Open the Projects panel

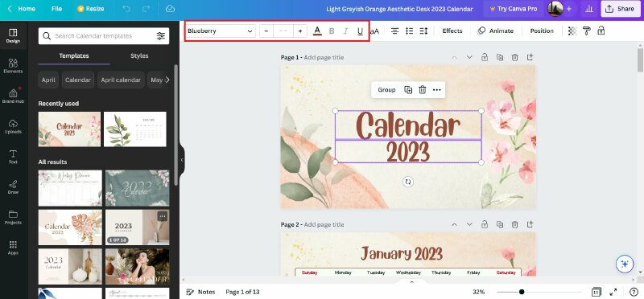tap(13, 217)
